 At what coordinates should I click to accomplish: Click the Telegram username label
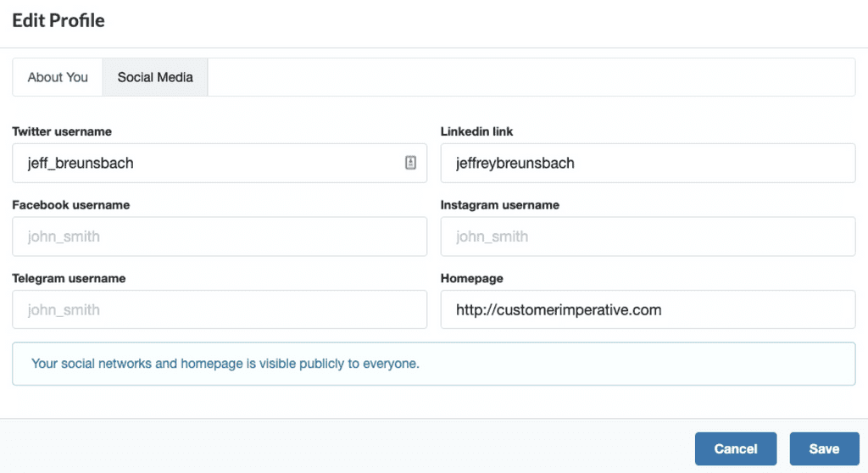click(69, 278)
